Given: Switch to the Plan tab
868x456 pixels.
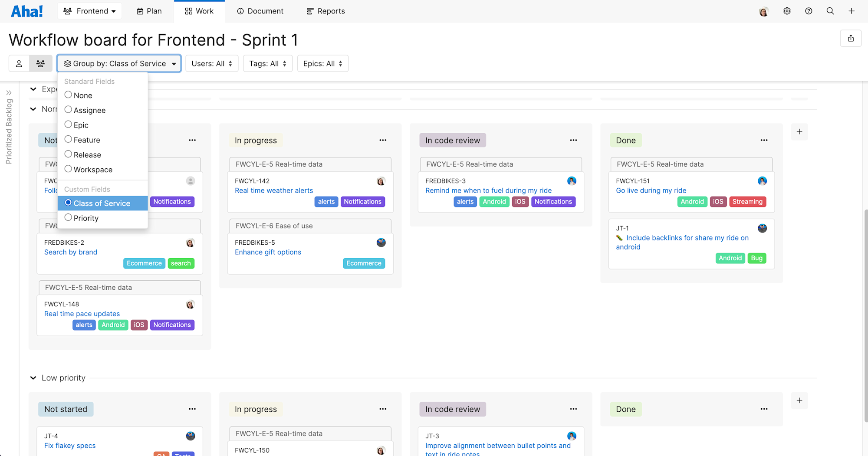Looking at the screenshot, I should point(149,11).
